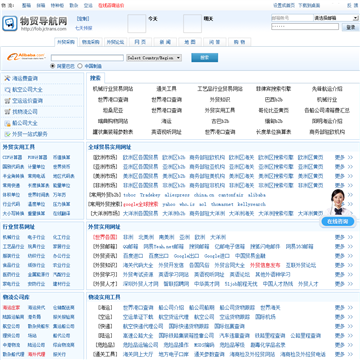Open the mailbox provider dropdown at top right
This screenshot has height=360, width=360.
(336, 18)
